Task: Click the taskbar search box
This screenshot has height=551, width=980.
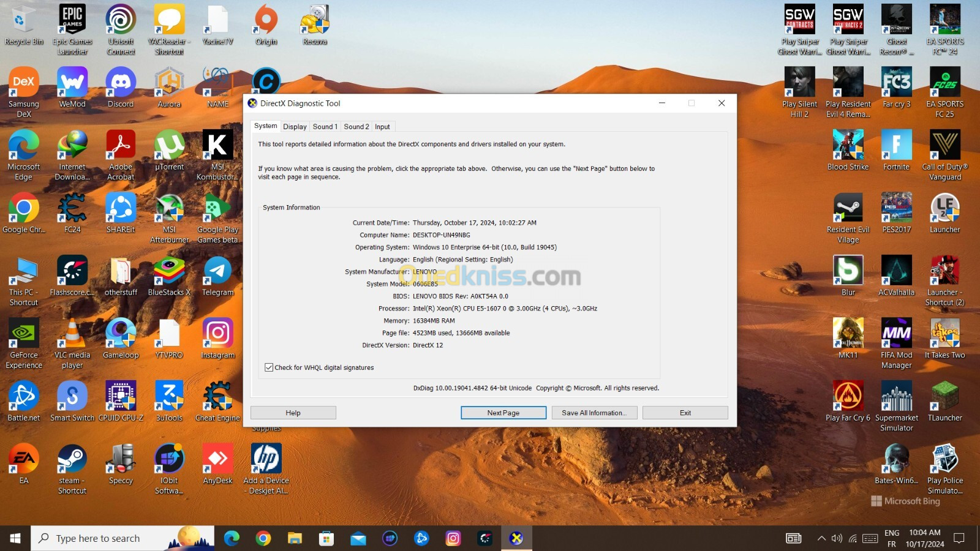Action: click(x=123, y=538)
